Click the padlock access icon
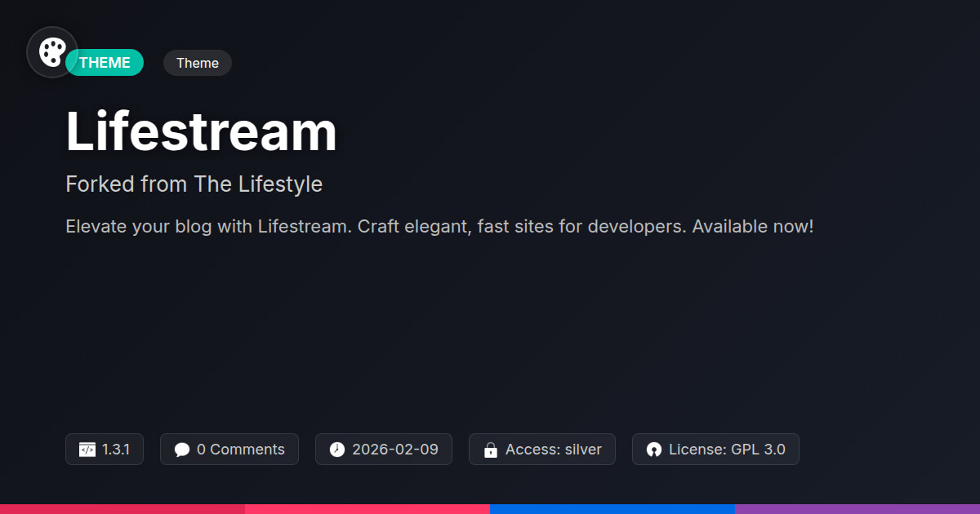The width and height of the screenshot is (980, 514). tap(491, 450)
